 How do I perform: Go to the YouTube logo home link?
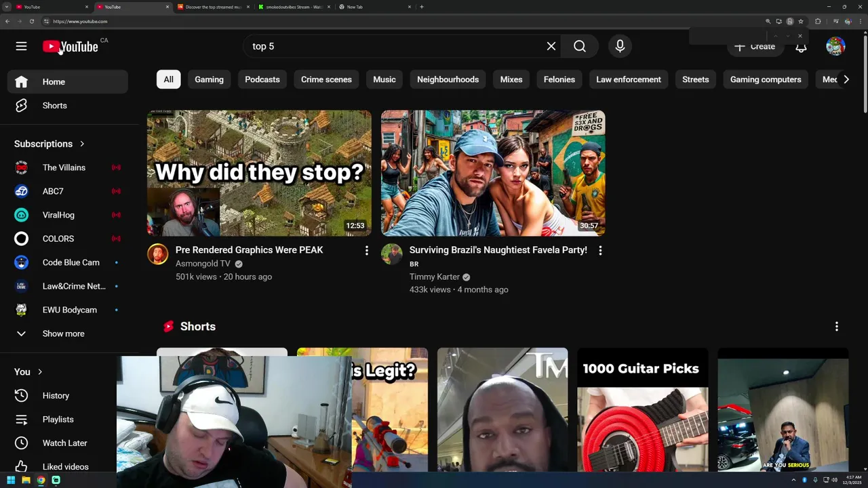point(71,46)
